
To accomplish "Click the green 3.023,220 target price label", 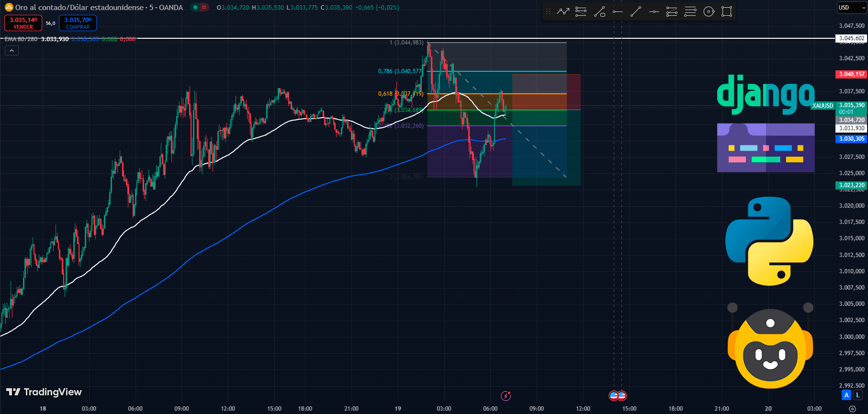I will [852, 185].
